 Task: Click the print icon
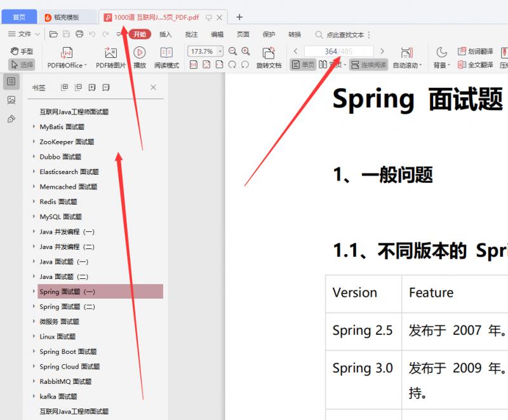[x=79, y=34]
